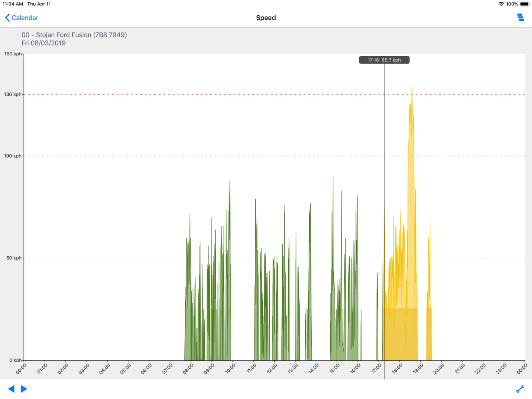Tap the 08:00 time axis label
The width and height of the screenshot is (532, 399).
(188, 368)
